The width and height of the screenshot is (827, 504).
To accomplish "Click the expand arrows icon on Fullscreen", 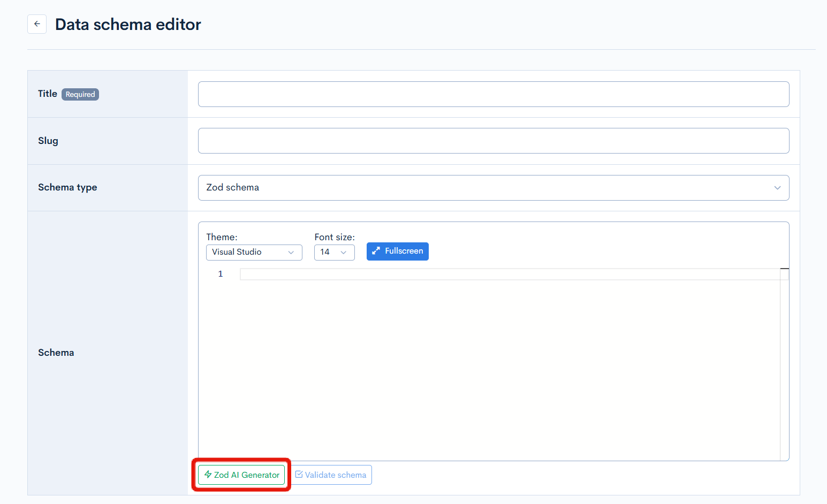I will pos(376,251).
